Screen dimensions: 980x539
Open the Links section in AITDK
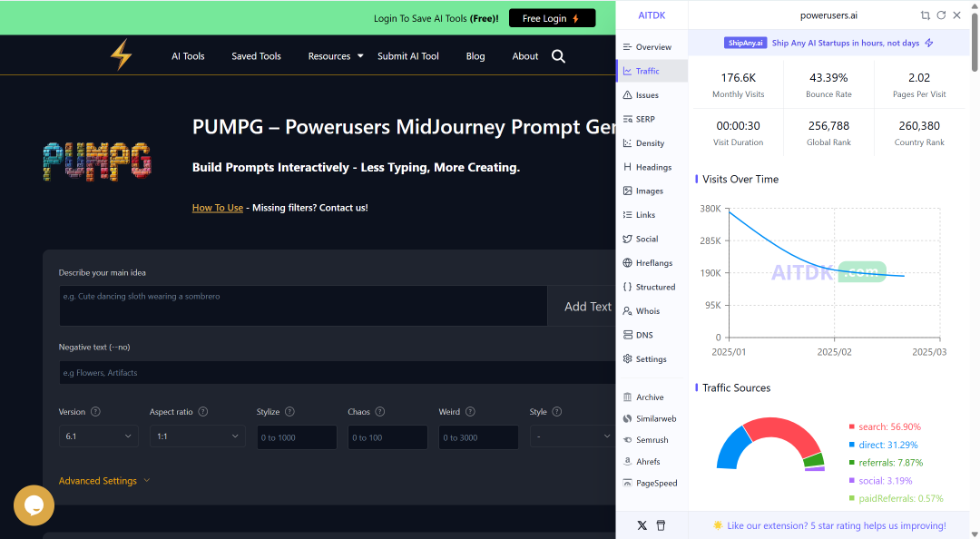point(652,214)
